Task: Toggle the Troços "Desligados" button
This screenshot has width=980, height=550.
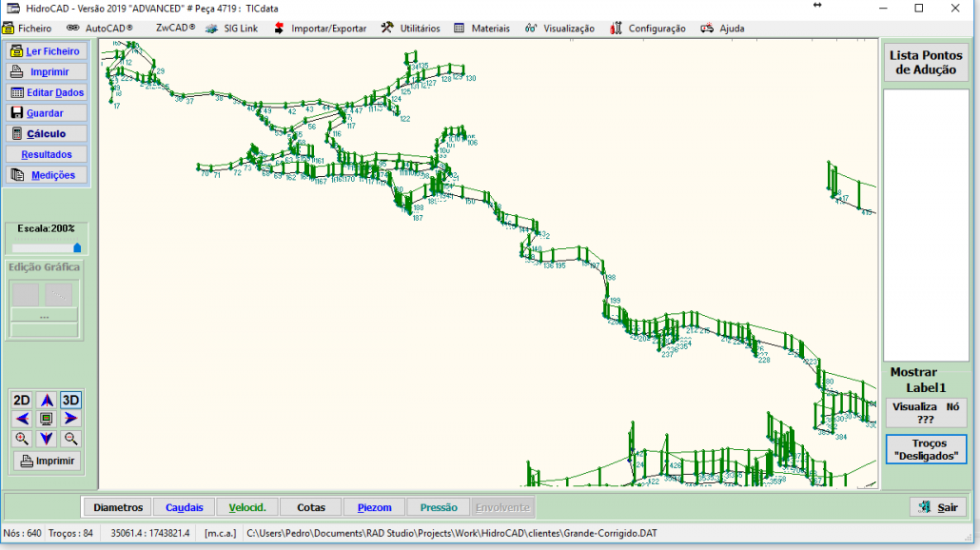Action: pos(926,449)
